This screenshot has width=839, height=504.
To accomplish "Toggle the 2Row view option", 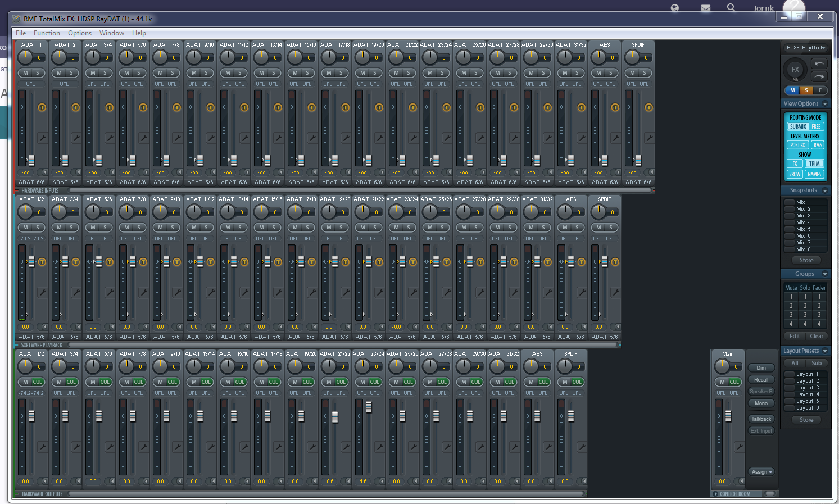I will 795,175.
